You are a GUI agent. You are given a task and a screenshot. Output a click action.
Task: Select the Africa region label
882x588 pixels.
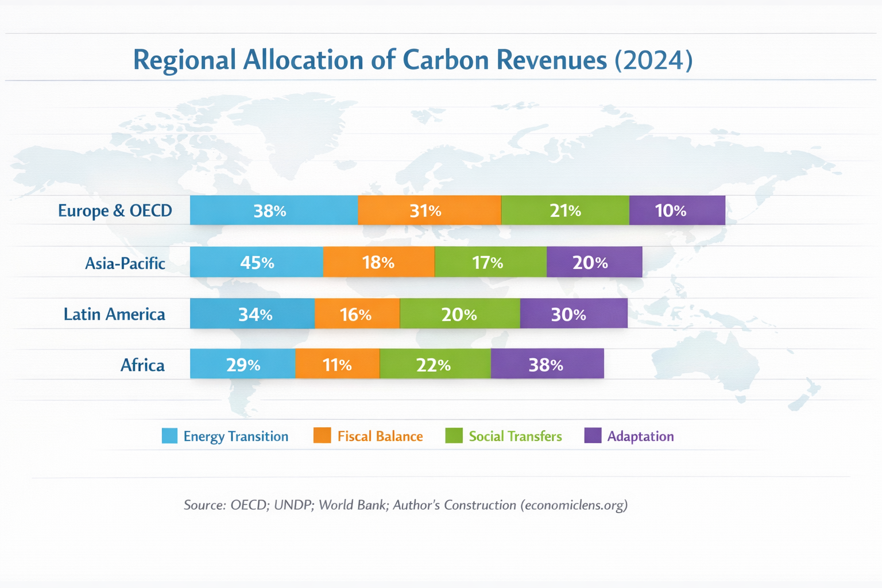[x=142, y=364]
